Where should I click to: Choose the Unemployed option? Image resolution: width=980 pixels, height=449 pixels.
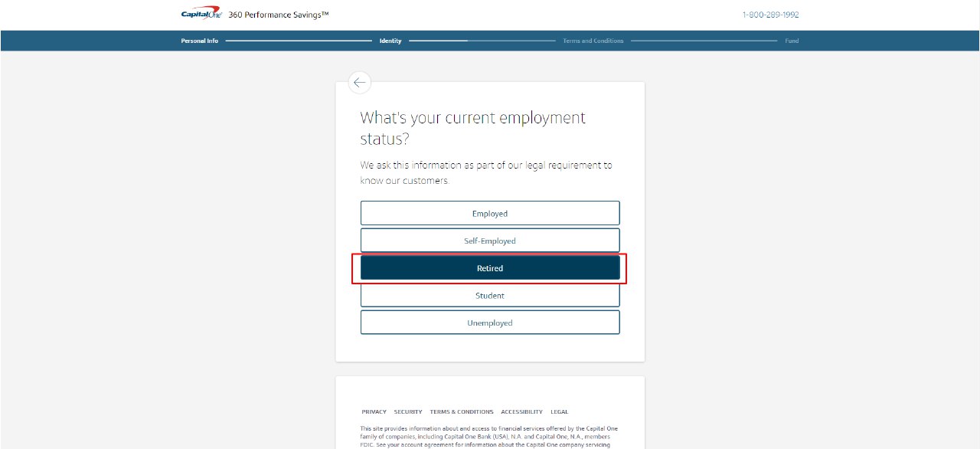point(490,323)
